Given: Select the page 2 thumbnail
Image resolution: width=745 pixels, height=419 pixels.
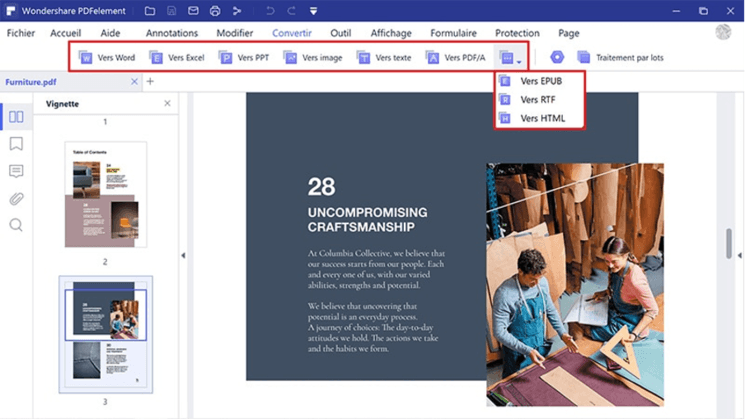Looking at the screenshot, I should point(105,194).
